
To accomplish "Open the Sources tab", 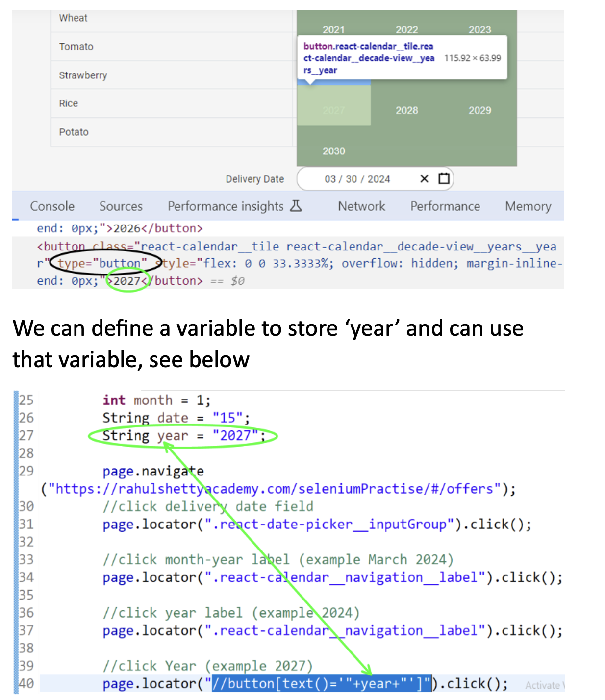I will [x=121, y=206].
